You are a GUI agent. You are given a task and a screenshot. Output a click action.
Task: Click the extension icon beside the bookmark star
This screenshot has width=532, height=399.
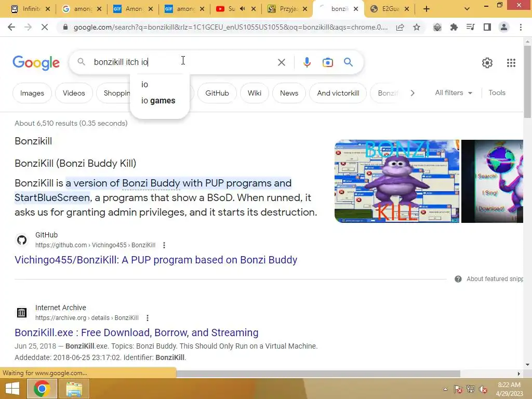(x=437, y=27)
